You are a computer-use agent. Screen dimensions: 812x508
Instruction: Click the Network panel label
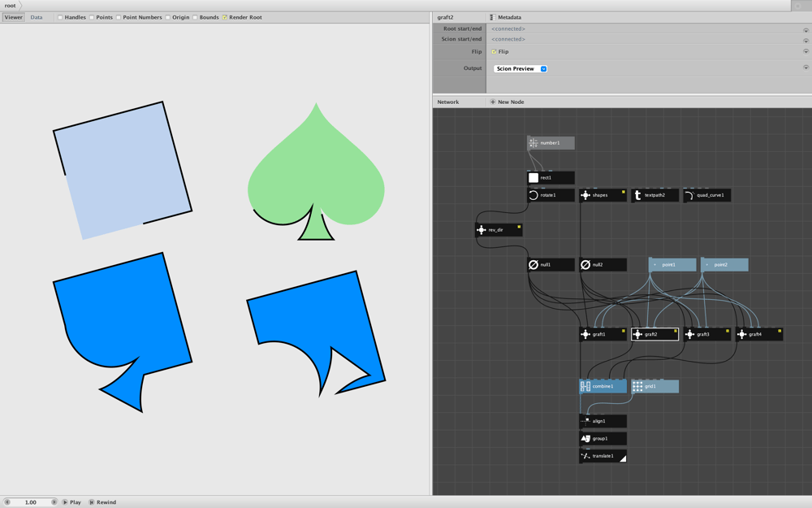click(x=448, y=102)
